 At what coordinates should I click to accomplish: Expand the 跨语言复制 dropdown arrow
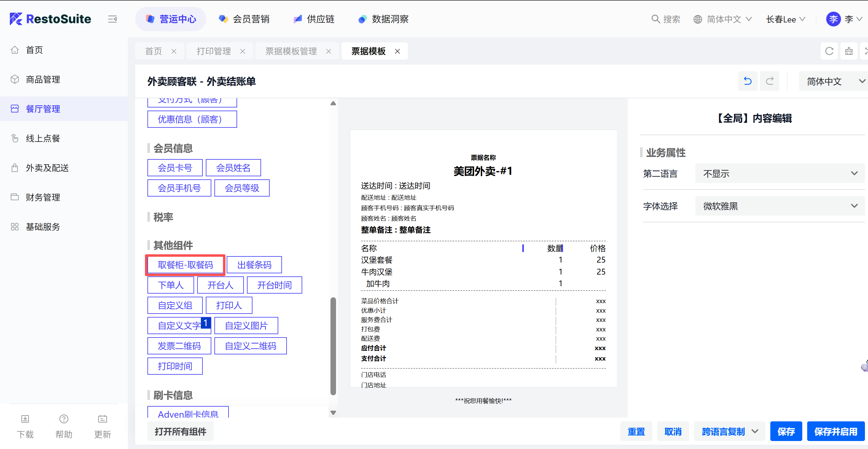click(755, 431)
